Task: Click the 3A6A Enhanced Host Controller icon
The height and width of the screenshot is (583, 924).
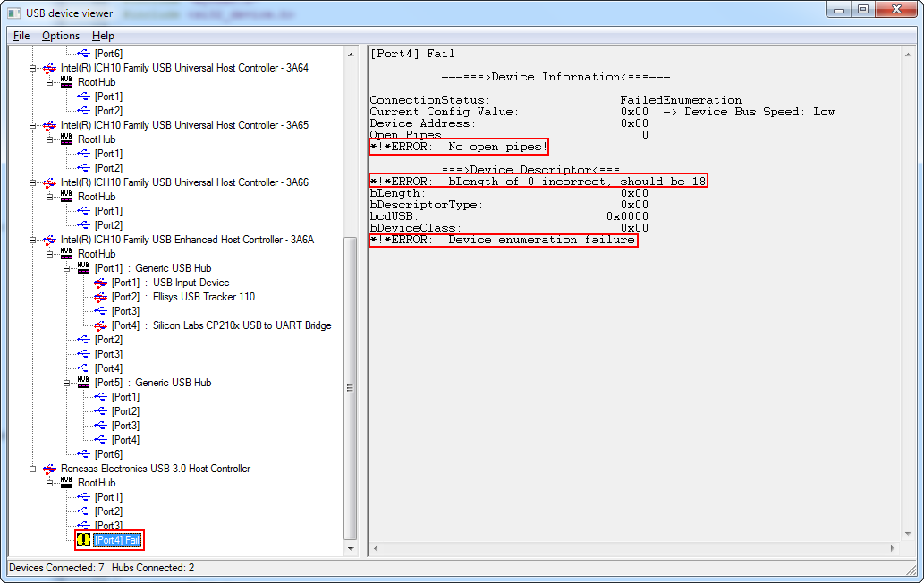Action: click(x=50, y=240)
